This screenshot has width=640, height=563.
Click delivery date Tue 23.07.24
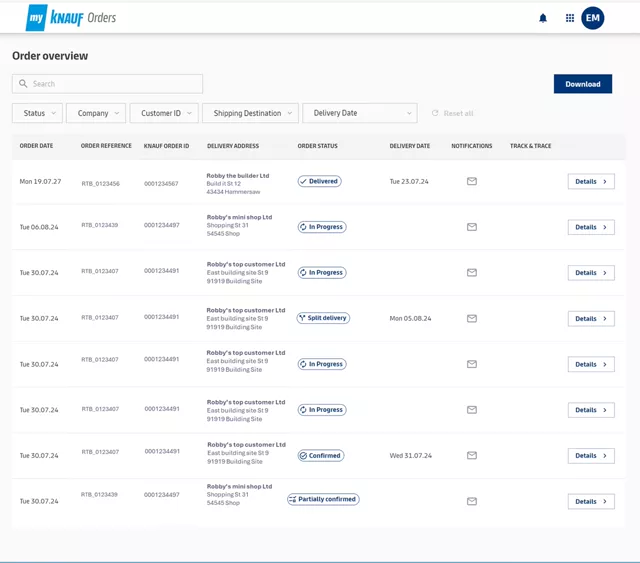coord(409,181)
